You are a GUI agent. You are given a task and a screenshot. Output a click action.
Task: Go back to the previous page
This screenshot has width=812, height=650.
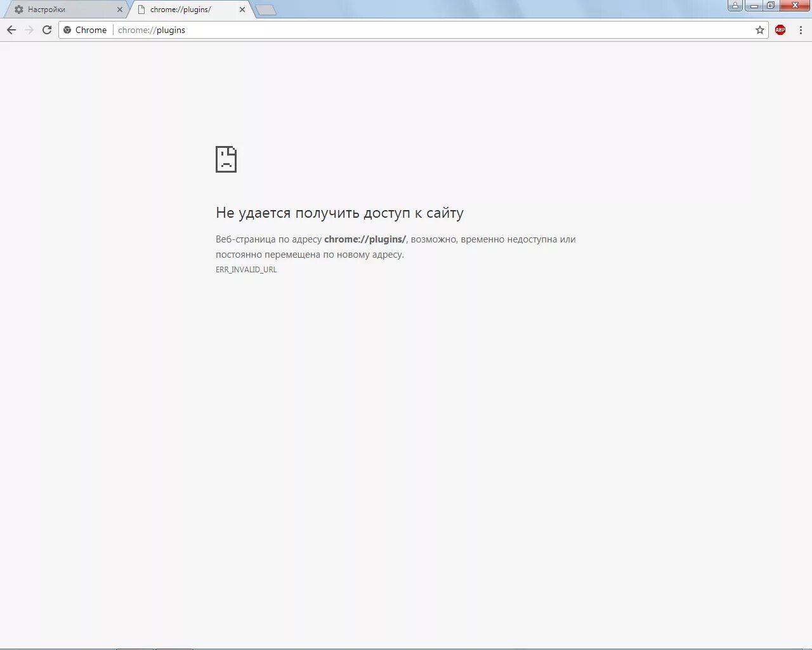click(x=11, y=30)
